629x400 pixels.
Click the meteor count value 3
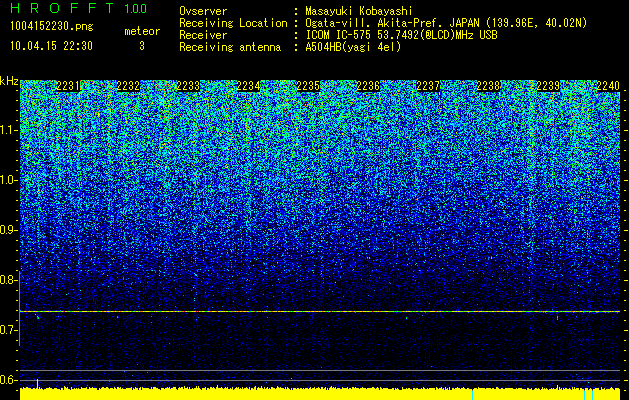click(142, 46)
